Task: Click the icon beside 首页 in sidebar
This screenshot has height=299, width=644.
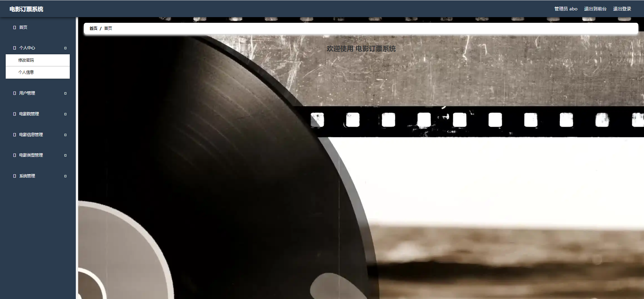Action: pyautogui.click(x=14, y=27)
